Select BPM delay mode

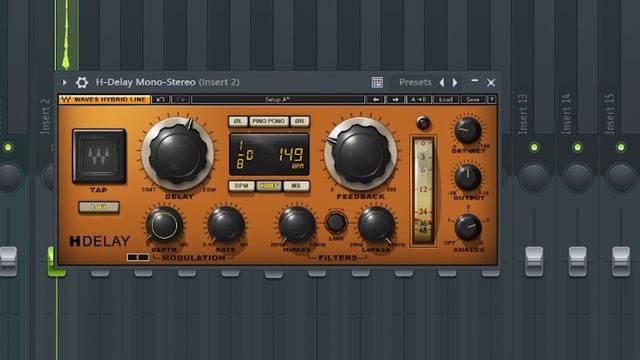(242, 186)
